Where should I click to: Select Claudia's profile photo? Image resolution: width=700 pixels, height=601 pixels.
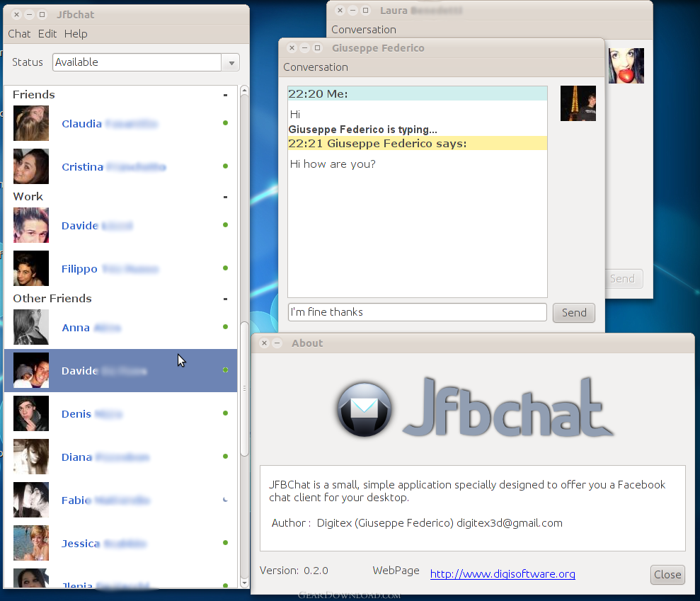click(31, 123)
